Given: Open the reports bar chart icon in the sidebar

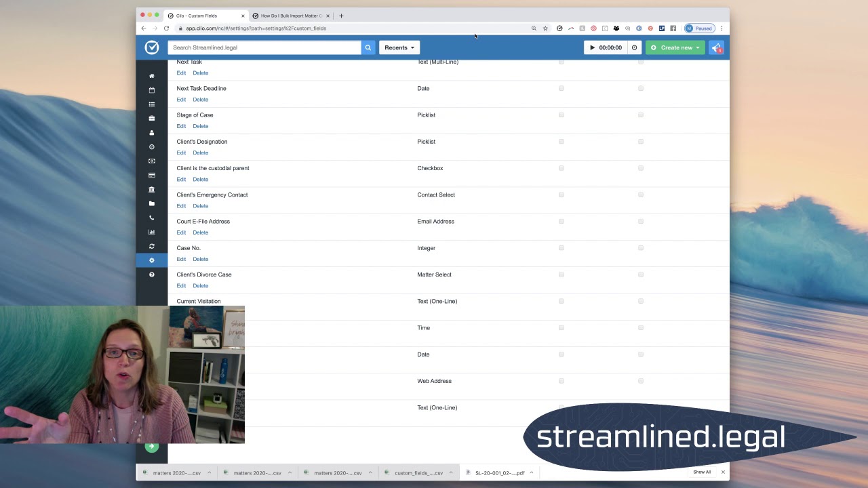Looking at the screenshot, I should [x=152, y=232].
